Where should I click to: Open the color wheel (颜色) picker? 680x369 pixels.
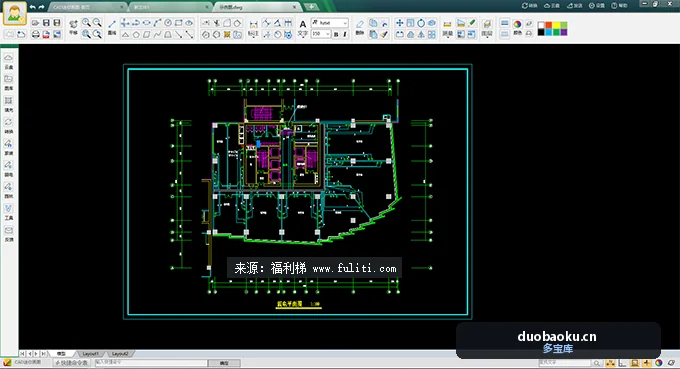coord(517,27)
